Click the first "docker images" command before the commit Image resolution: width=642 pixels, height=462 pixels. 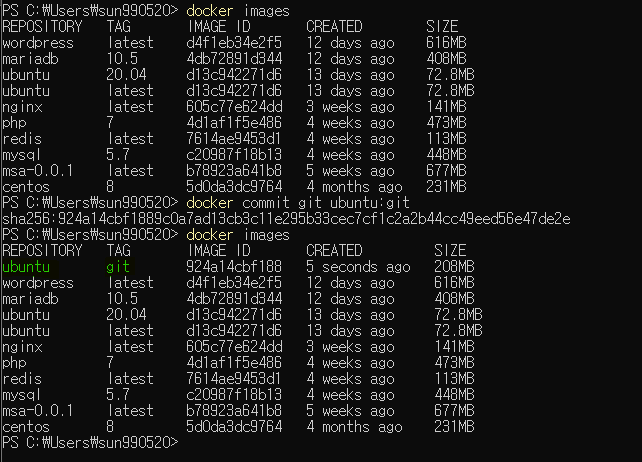point(238,11)
